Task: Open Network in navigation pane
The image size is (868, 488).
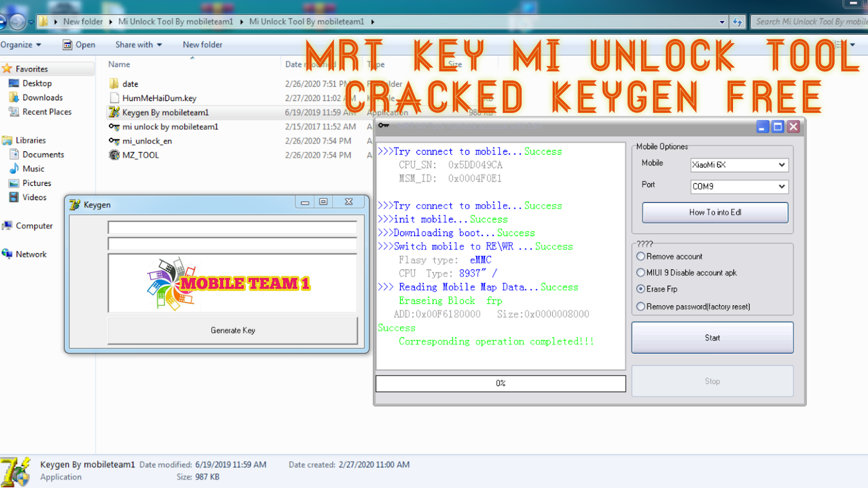Action: click(x=31, y=254)
